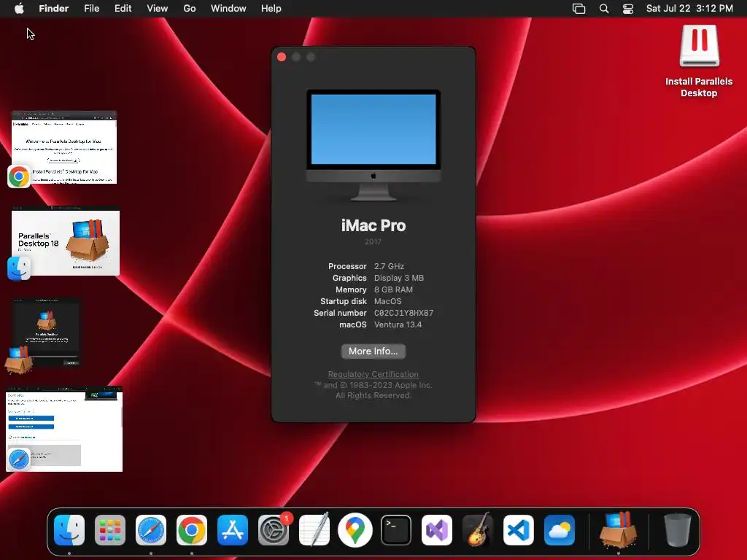
Task: Click the Ventura 13.4 macOS version text
Action: (398, 324)
